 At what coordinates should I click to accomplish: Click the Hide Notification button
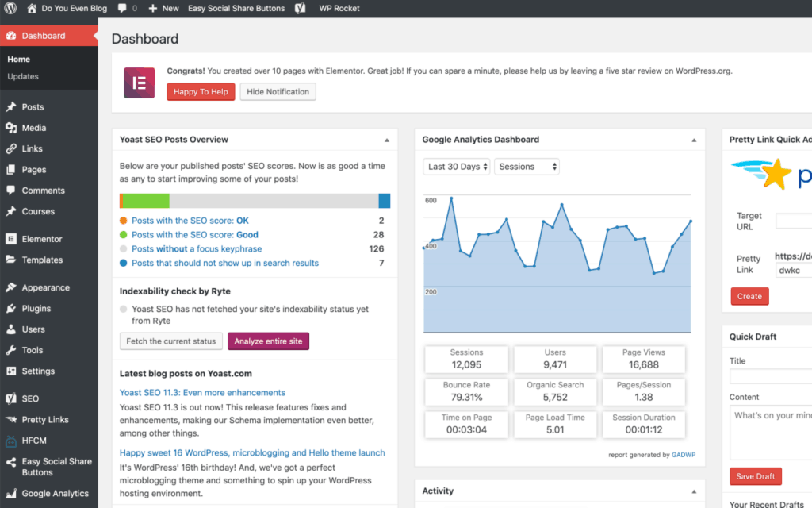click(x=278, y=92)
